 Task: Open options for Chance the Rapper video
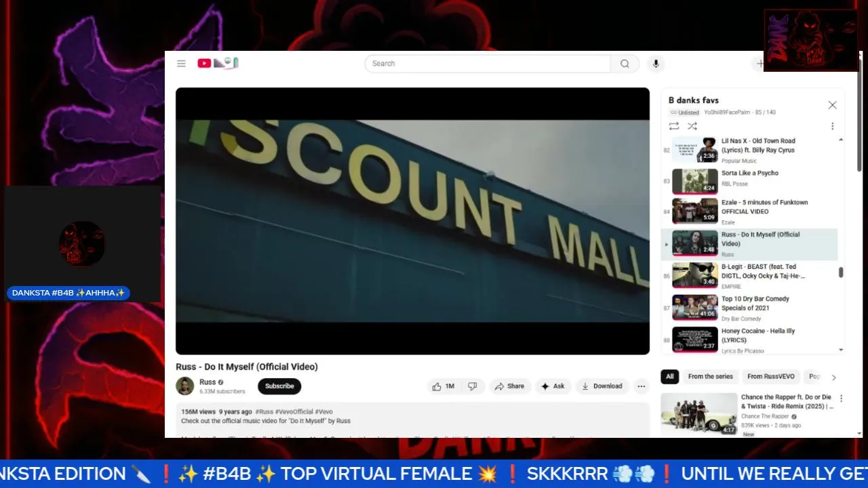coord(841,399)
